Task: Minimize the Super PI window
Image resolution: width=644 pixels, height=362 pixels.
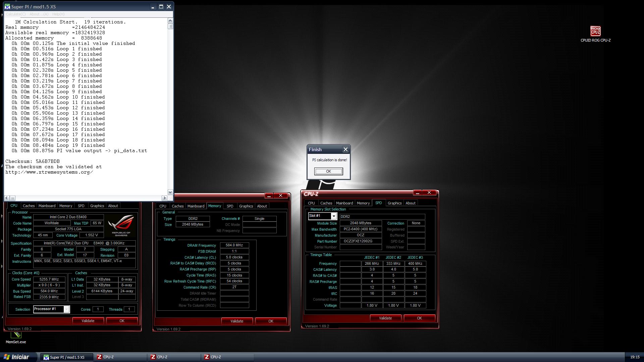Action: pos(153,7)
